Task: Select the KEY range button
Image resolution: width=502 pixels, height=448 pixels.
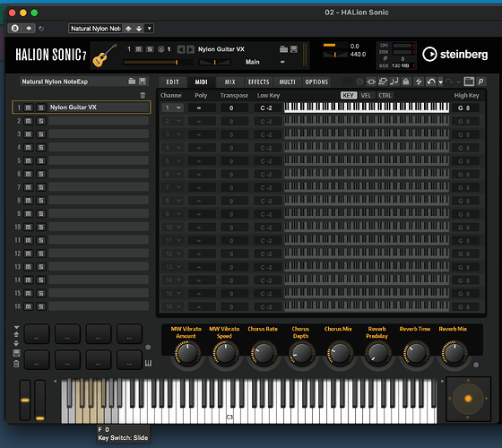Action: point(349,95)
